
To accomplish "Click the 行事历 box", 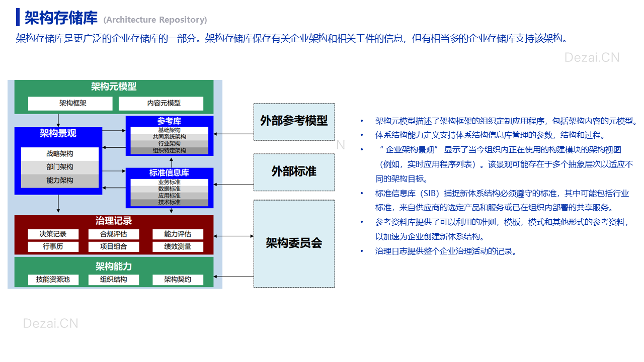I will pos(53,247).
